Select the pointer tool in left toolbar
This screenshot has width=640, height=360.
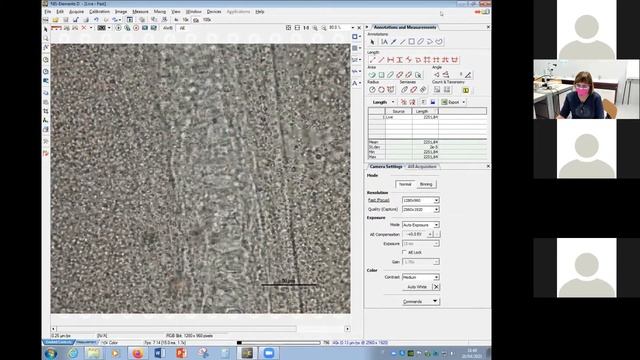[46, 29]
